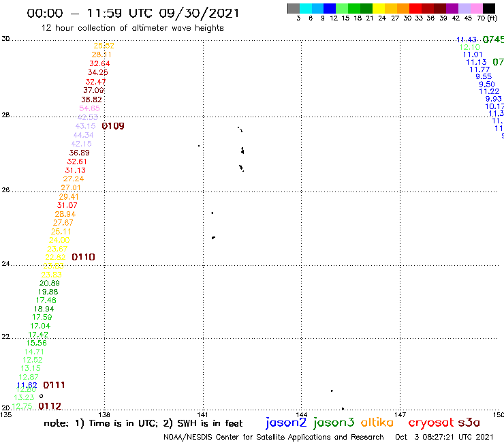This screenshot has height=443, width=504.
Task: Click the wave height value 32.61
Action: tap(77, 162)
